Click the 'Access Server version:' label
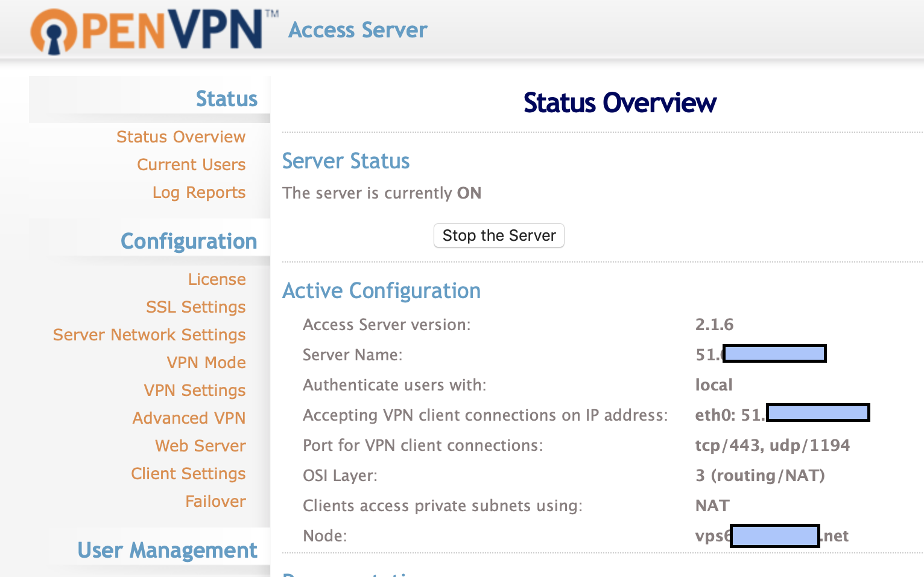 387,325
